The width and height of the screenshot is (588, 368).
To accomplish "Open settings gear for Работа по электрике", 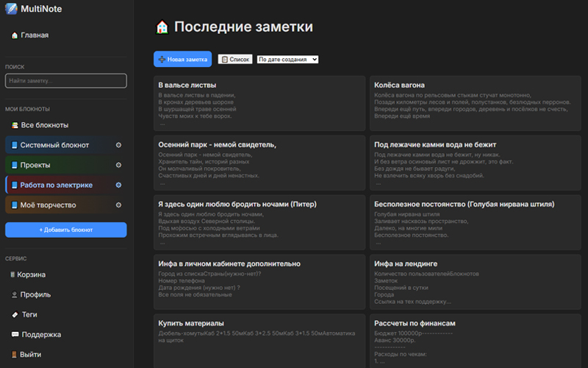I will [x=118, y=185].
